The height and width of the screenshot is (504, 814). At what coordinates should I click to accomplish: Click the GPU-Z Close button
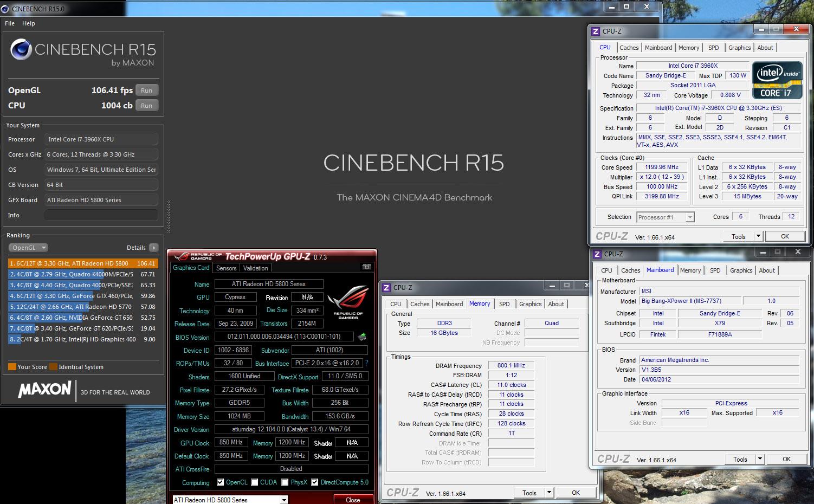tap(353, 500)
